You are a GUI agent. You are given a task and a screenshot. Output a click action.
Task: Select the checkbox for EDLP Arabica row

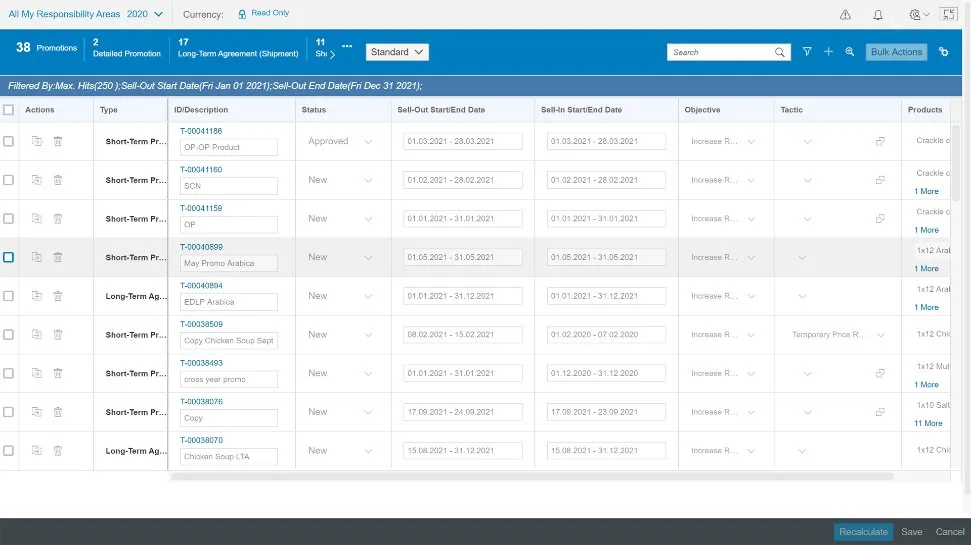9,296
